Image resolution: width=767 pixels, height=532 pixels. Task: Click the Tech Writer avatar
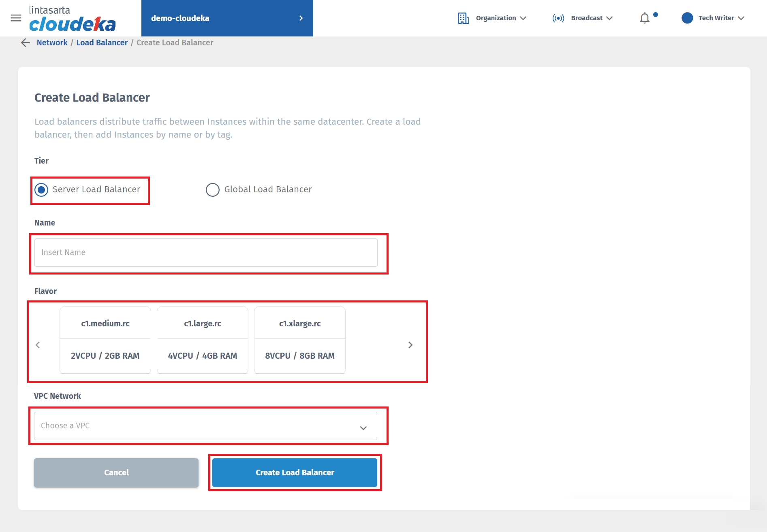click(687, 18)
